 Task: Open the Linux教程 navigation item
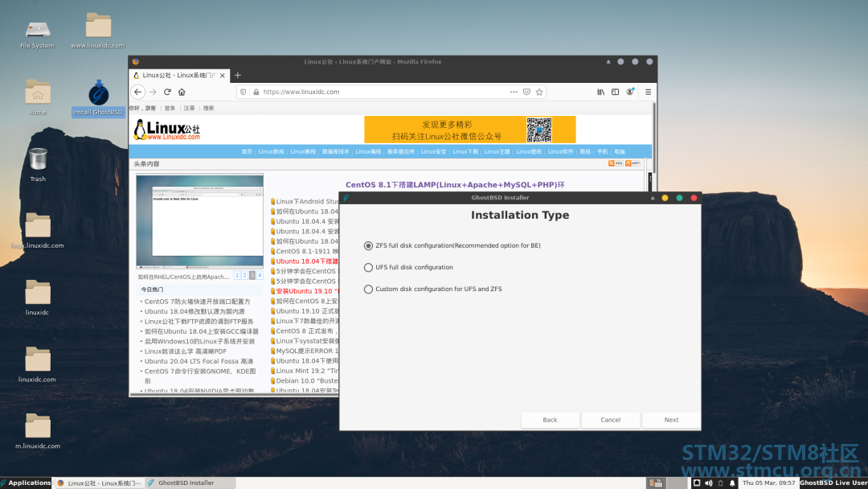tap(303, 152)
